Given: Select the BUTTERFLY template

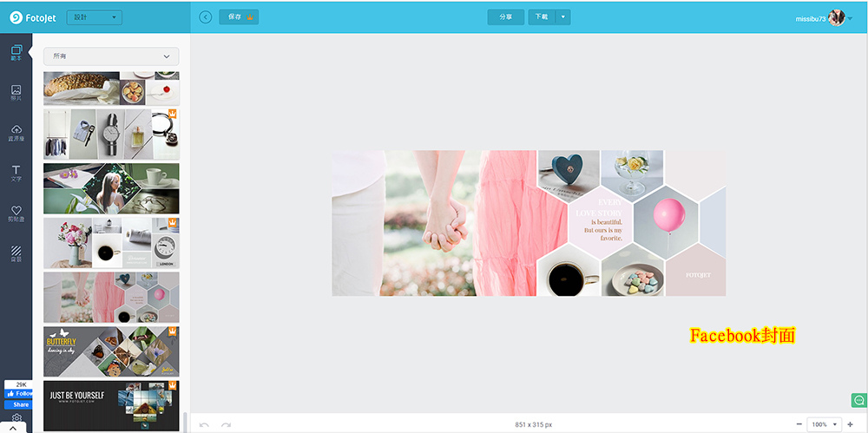Looking at the screenshot, I should 111,351.
